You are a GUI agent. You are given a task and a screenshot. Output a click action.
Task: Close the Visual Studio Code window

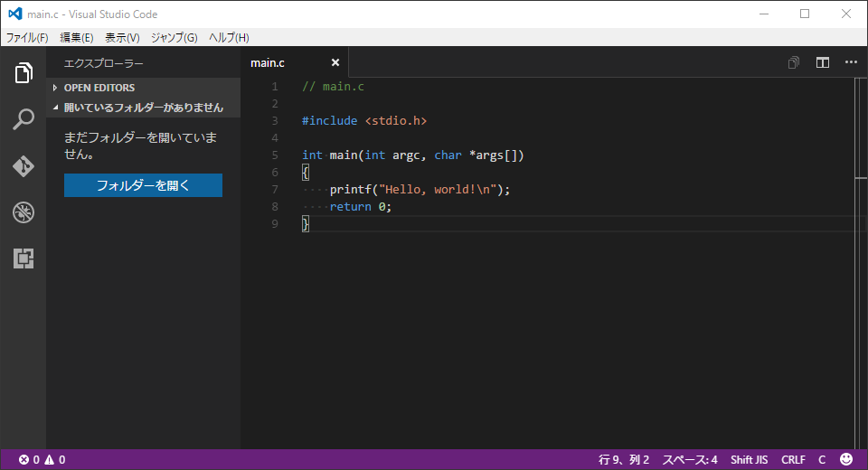tap(846, 14)
